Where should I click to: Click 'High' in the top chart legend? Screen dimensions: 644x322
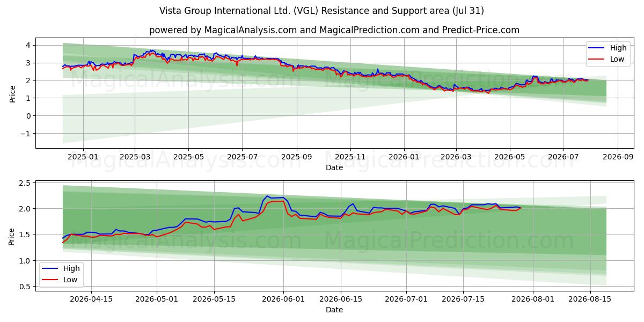(x=618, y=48)
